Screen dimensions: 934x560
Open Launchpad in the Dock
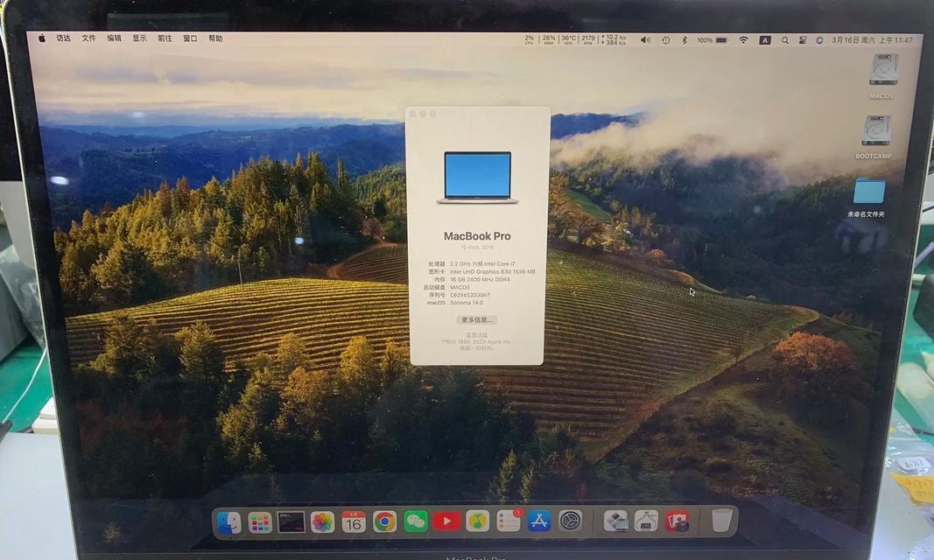click(260, 522)
